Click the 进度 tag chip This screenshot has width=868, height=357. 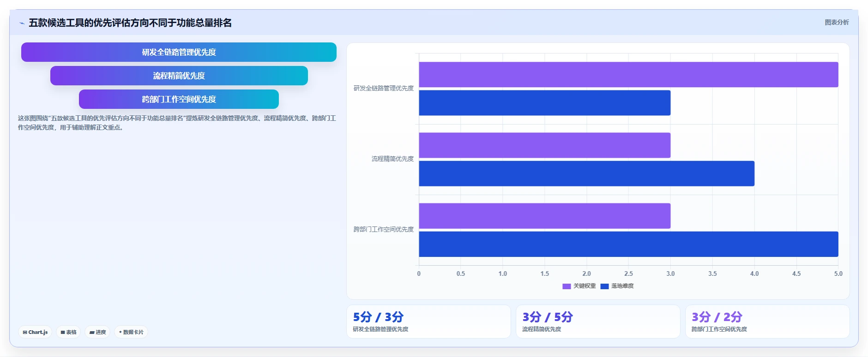[97, 332]
